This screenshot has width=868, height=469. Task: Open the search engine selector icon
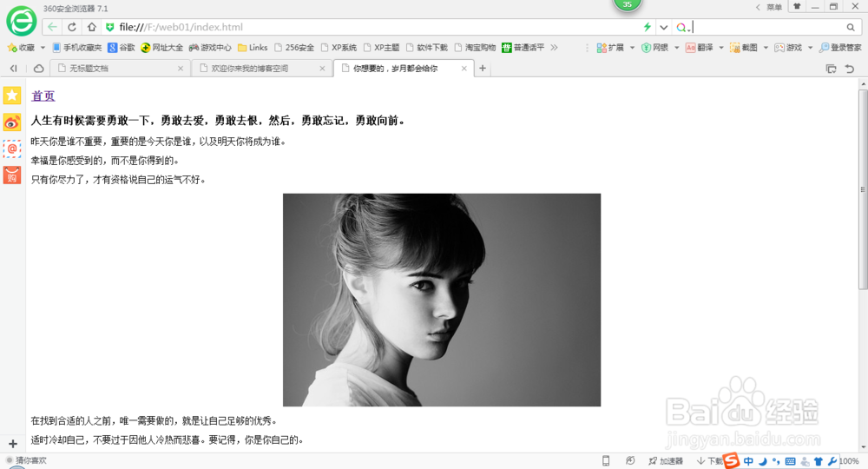pos(682,27)
